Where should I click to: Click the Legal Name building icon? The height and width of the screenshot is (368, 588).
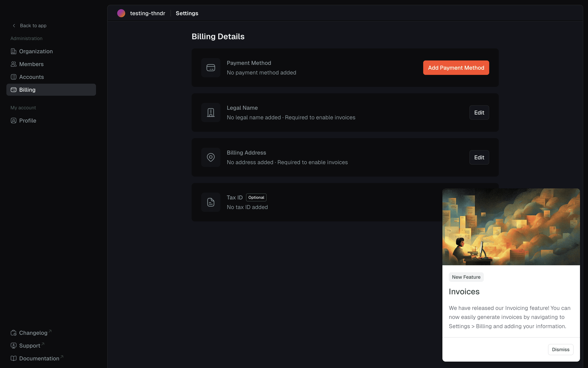pyautogui.click(x=211, y=113)
